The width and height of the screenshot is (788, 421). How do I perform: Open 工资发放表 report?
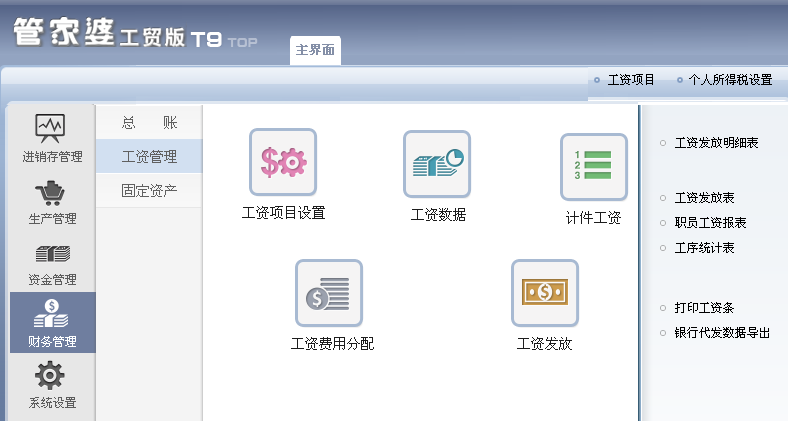point(704,198)
